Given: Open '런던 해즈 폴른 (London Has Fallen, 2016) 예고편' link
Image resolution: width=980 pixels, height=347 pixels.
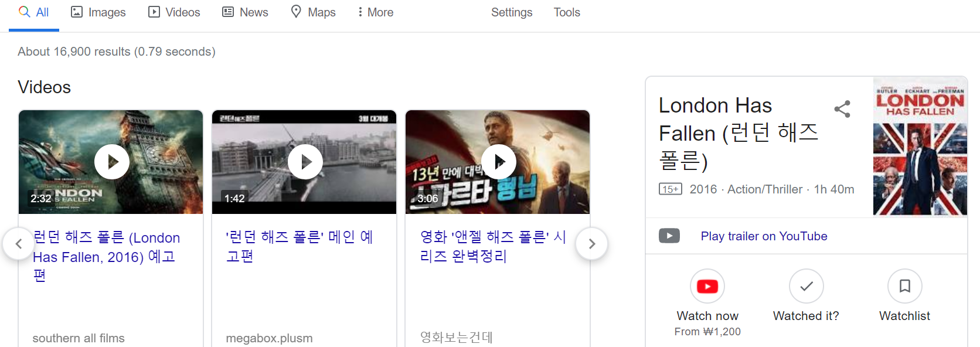Looking at the screenshot, I should tap(106, 256).
